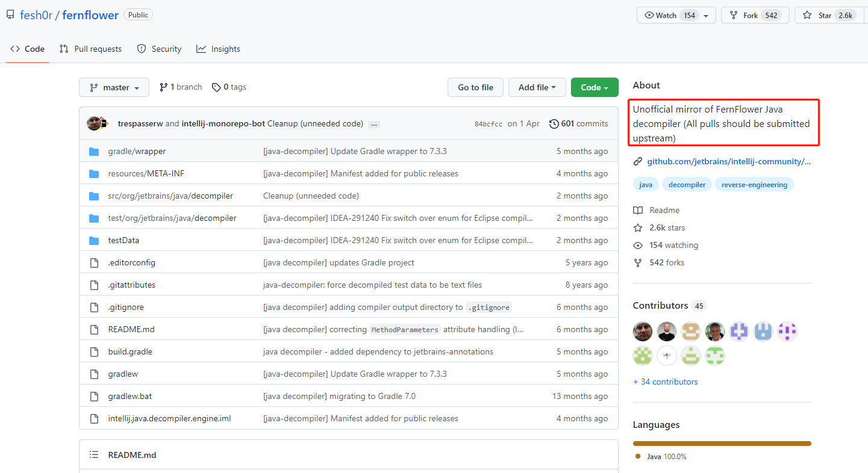The image size is (868, 473).
Task: Click the first contributor avatar
Action: [x=643, y=332]
